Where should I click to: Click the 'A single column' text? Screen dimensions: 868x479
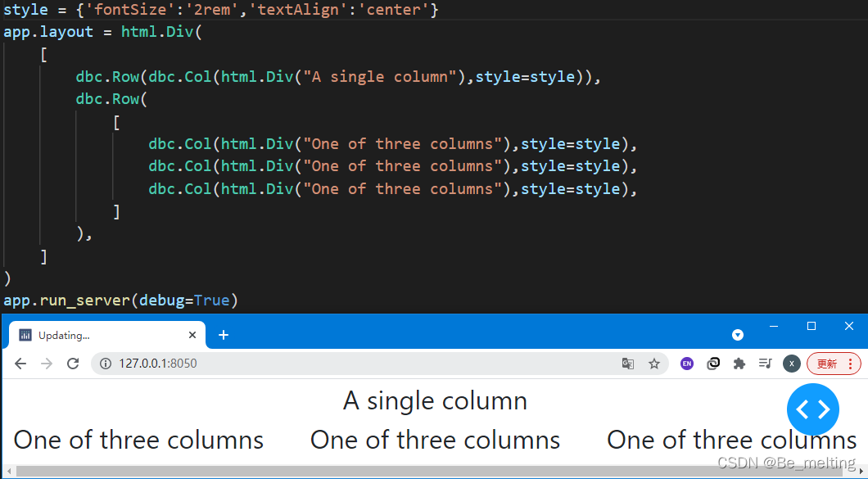tap(435, 401)
